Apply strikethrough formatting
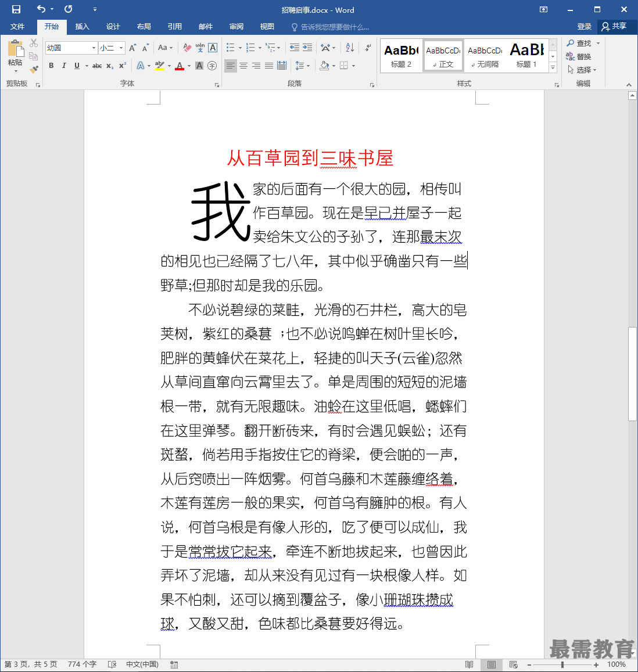Image resolution: width=638 pixels, height=672 pixels. coord(98,66)
